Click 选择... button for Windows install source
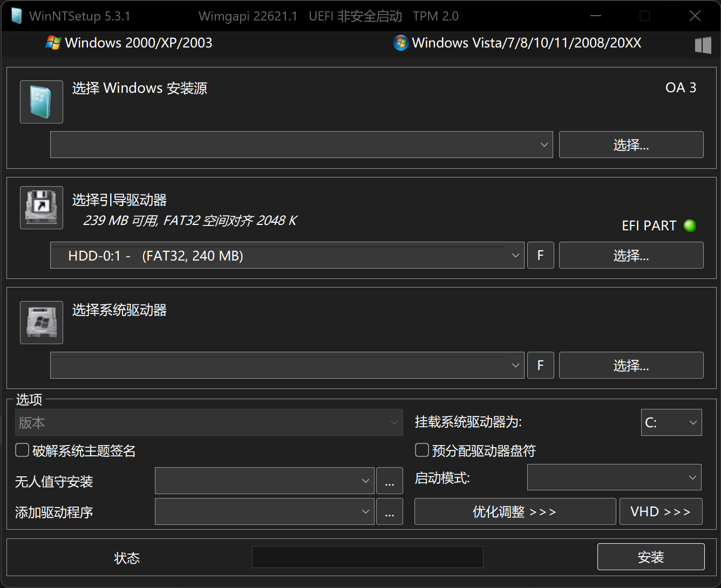This screenshot has height=588, width=721. pyautogui.click(x=631, y=145)
